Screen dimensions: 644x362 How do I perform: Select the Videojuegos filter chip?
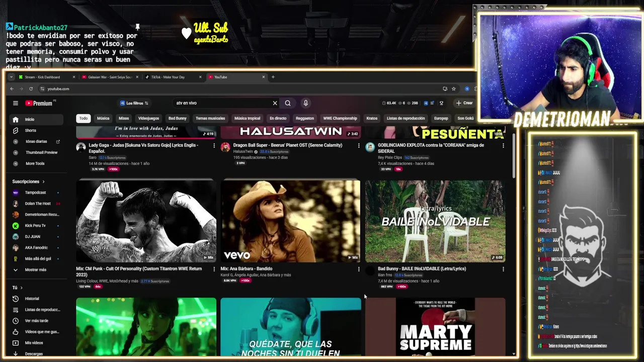[x=148, y=119]
